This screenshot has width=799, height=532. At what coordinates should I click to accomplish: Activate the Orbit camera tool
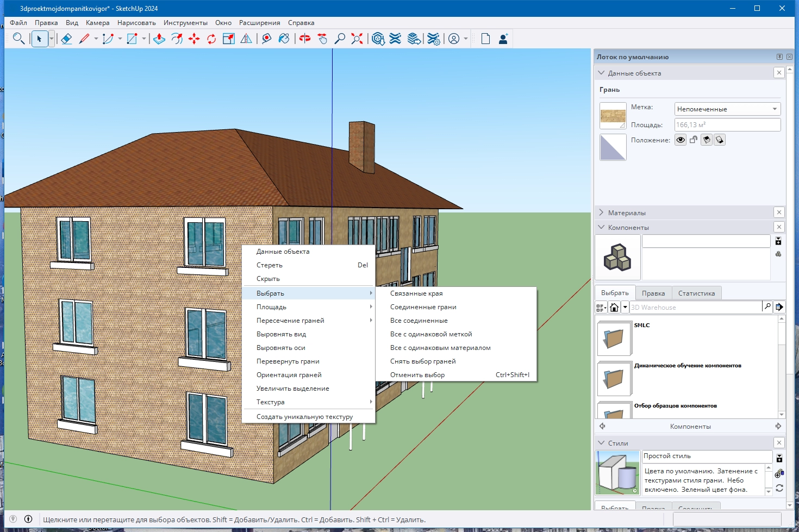(x=305, y=39)
